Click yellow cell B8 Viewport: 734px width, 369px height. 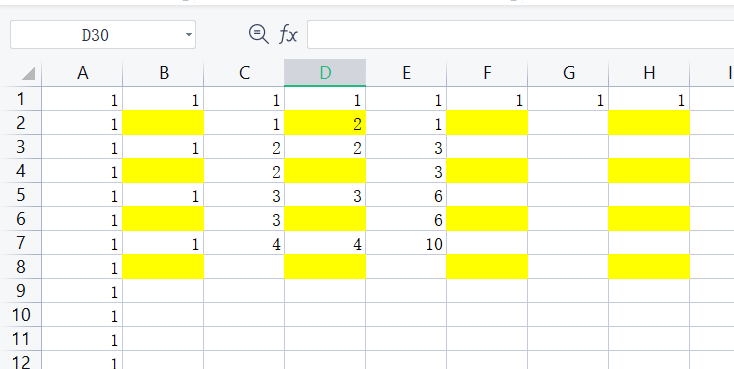163,266
